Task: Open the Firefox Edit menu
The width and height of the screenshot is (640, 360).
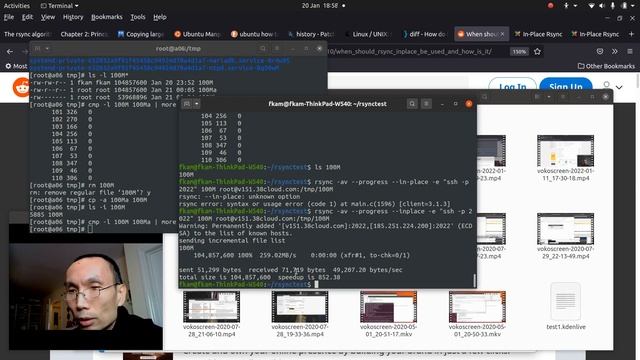Action: point(27,17)
